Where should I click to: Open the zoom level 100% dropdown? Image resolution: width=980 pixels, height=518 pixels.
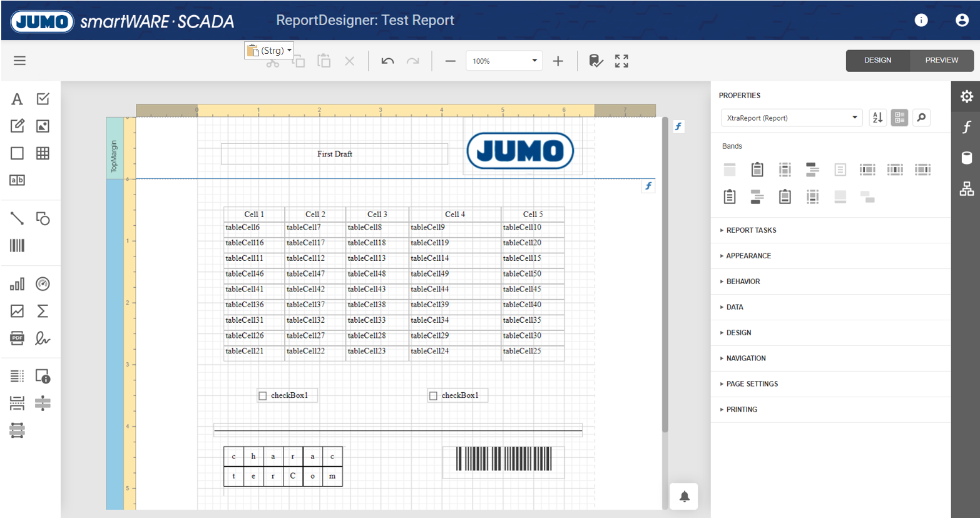tap(534, 61)
